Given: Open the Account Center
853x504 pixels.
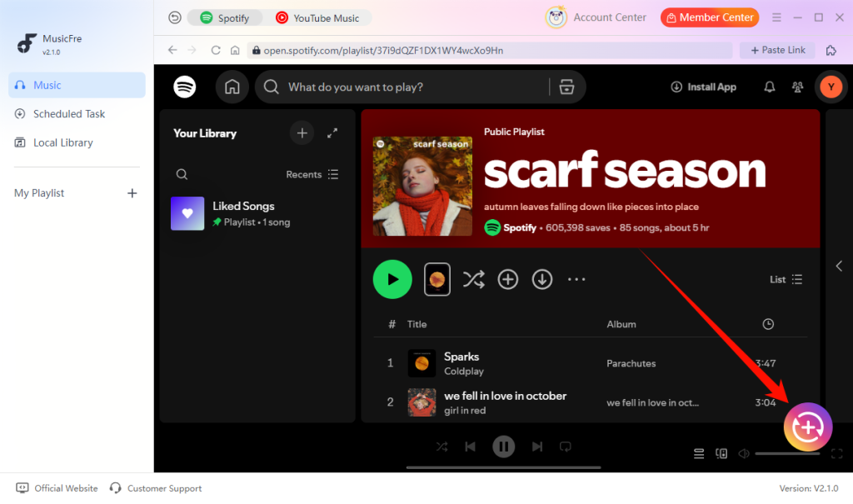Looking at the screenshot, I should coord(596,17).
